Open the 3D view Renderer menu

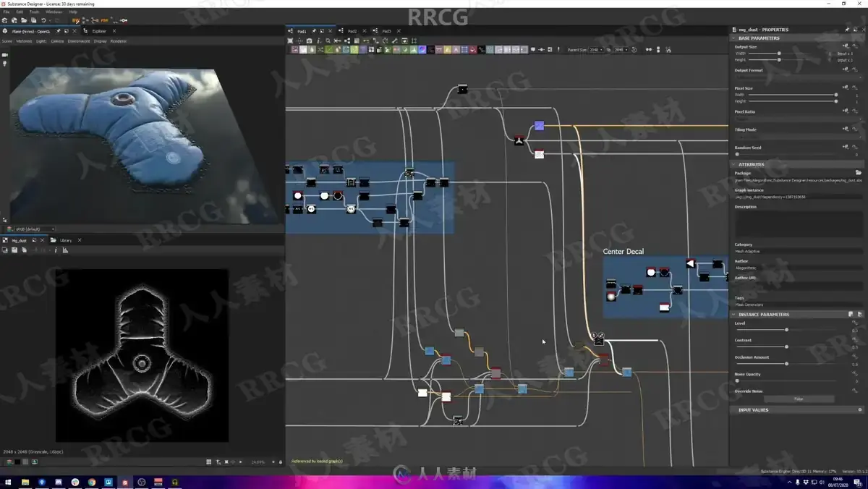tap(119, 41)
